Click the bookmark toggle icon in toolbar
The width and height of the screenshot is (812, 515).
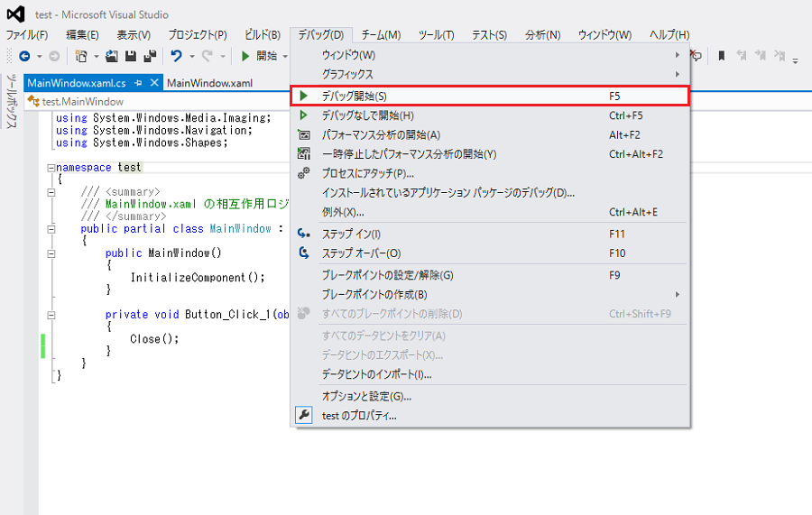click(x=722, y=56)
